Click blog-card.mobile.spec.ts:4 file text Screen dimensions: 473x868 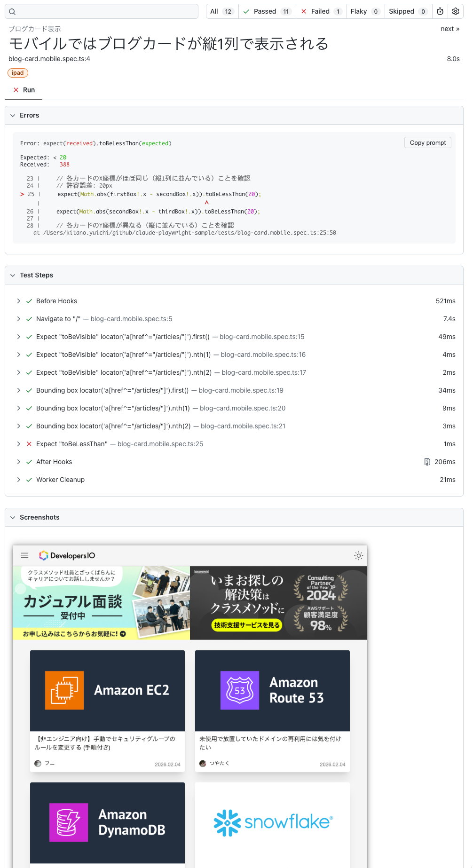49,59
